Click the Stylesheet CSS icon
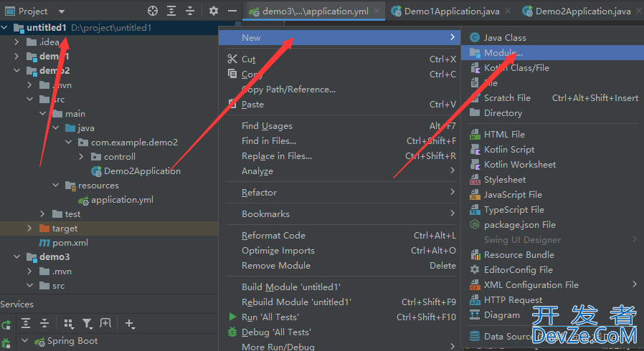Image resolution: width=644 pixels, height=351 pixels. pos(475,180)
